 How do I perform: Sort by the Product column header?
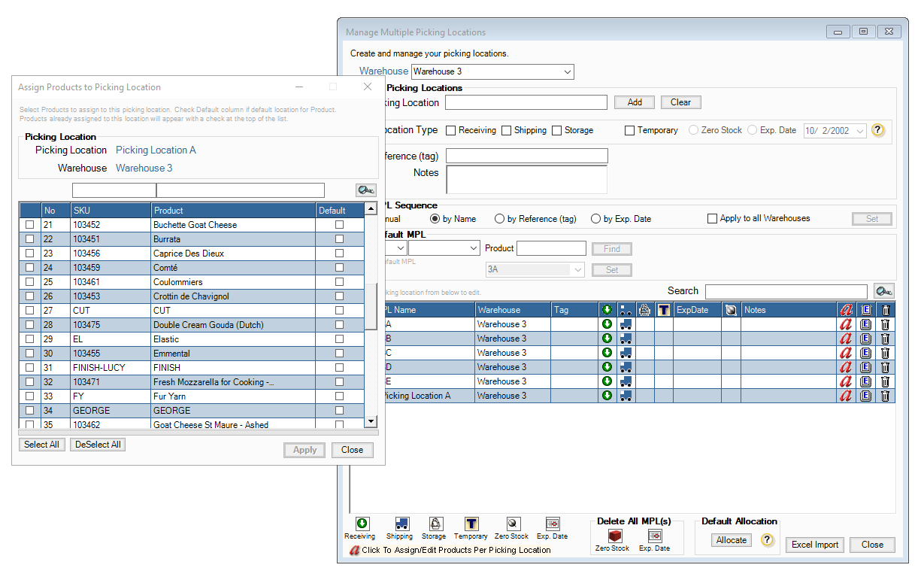(x=232, y=211)
